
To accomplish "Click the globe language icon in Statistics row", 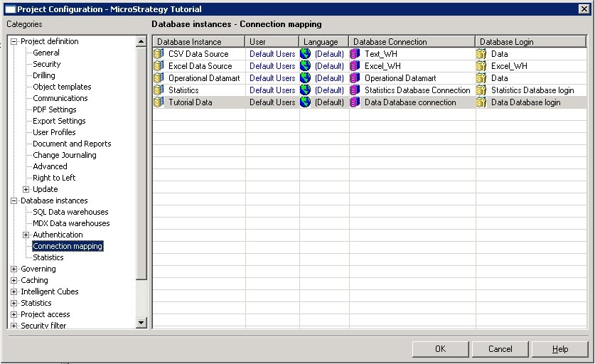I will tap(305, 90).
